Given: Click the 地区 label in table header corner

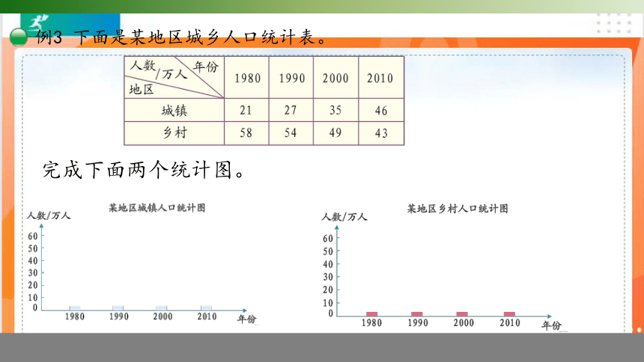Looking at the screenshot, I should [x=142, y=89].
